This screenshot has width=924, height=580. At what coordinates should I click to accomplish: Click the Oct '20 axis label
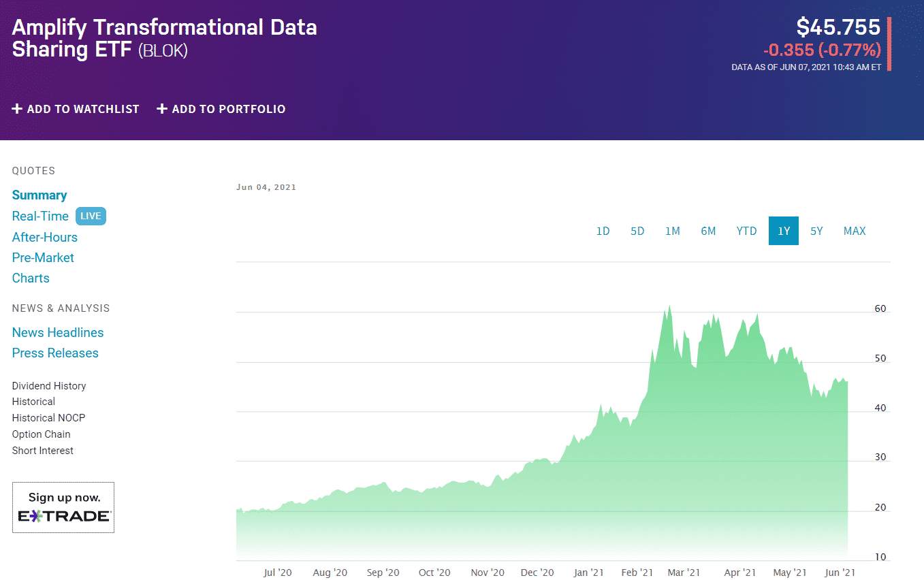click(x=434, y=573)
